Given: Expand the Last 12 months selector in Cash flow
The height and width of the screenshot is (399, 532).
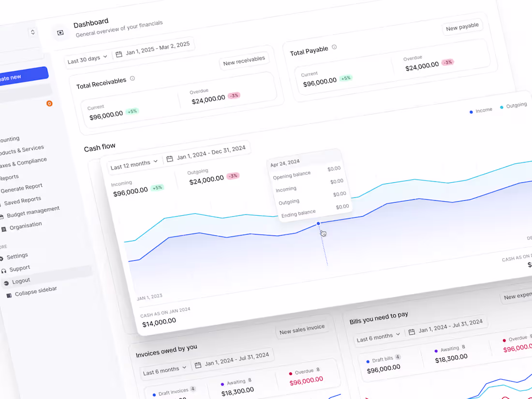Looking at the screenshot, I should (x=134, y=163).
